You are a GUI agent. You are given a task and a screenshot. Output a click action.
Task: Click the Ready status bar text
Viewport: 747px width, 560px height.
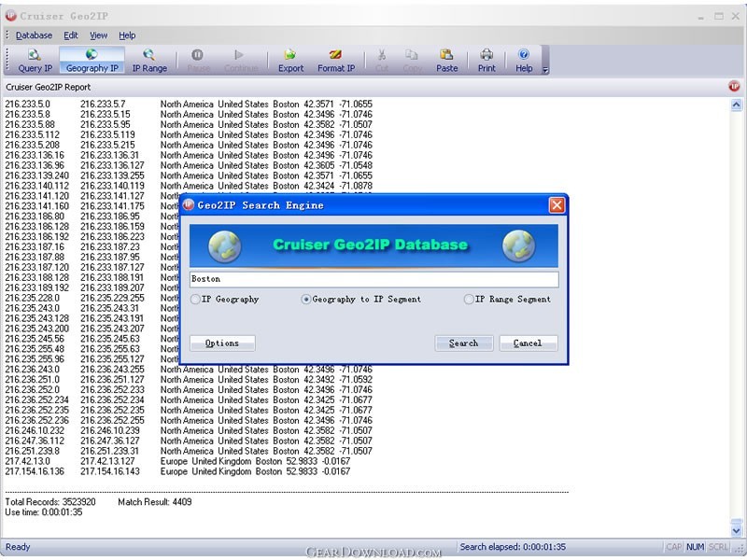point(18,547)
